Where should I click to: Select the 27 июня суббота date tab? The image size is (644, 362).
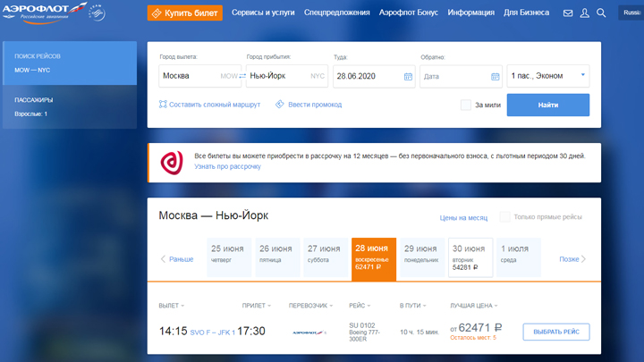326,257
